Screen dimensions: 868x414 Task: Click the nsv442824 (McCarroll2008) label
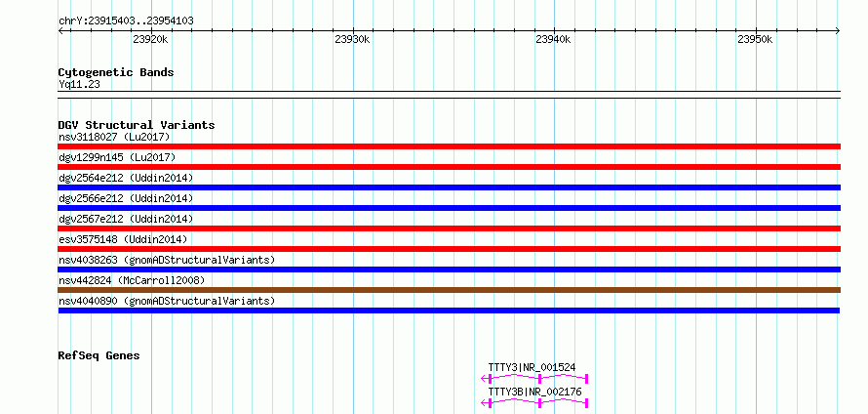[x=132, y=280]
